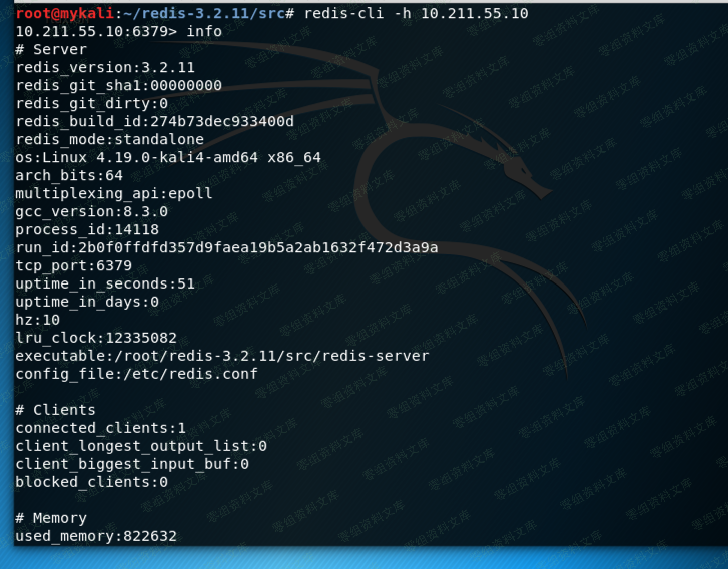Viewport: 728px width, 569px height.
Task: Click the gcc_version:8.3.0 line
Action: (91, 211)
